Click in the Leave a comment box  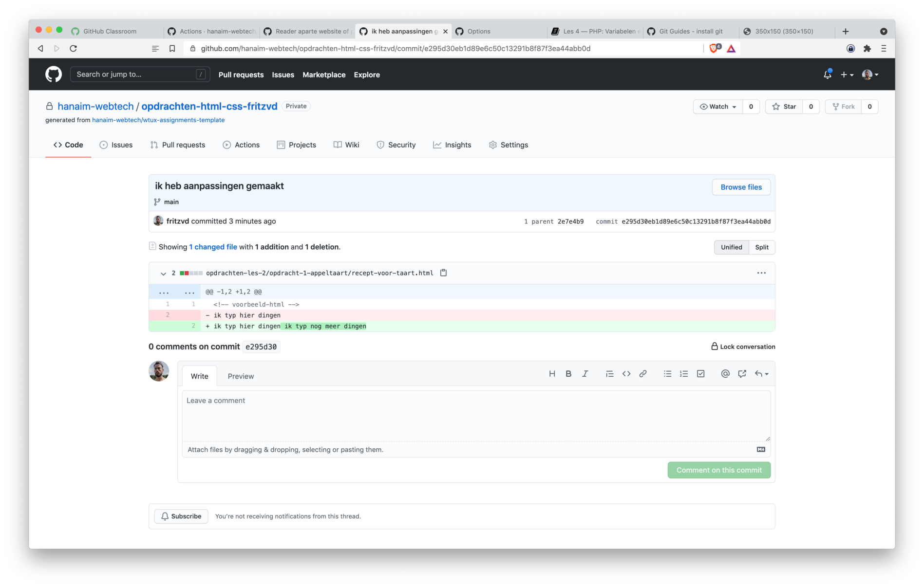pyautogui.click(x=476, y=416)
